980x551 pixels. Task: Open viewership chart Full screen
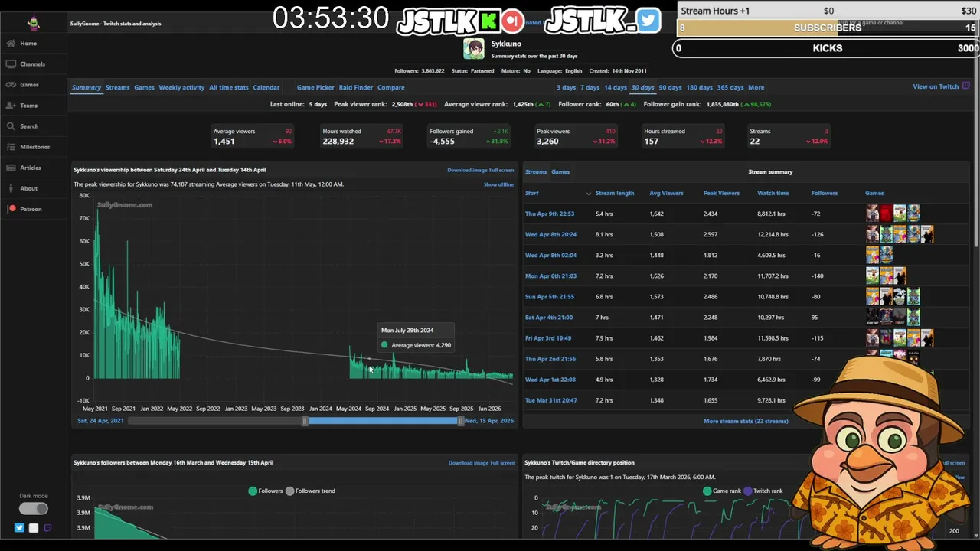coord(501,170)
